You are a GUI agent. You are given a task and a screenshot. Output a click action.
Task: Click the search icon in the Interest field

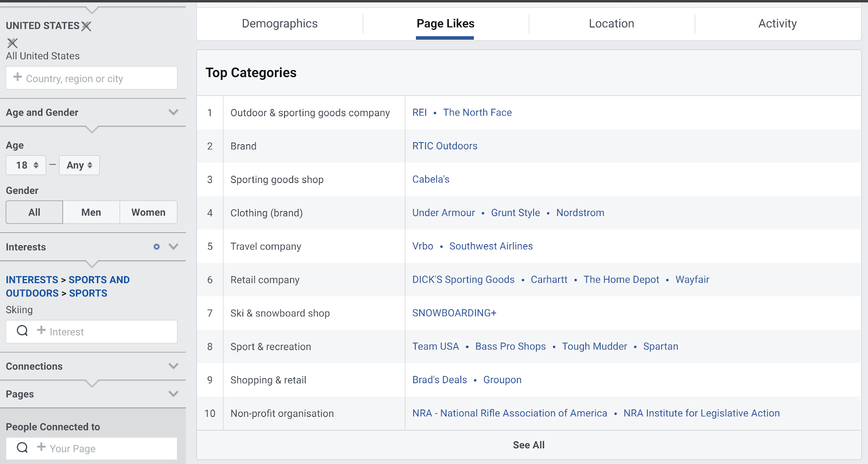pos(22,331)
